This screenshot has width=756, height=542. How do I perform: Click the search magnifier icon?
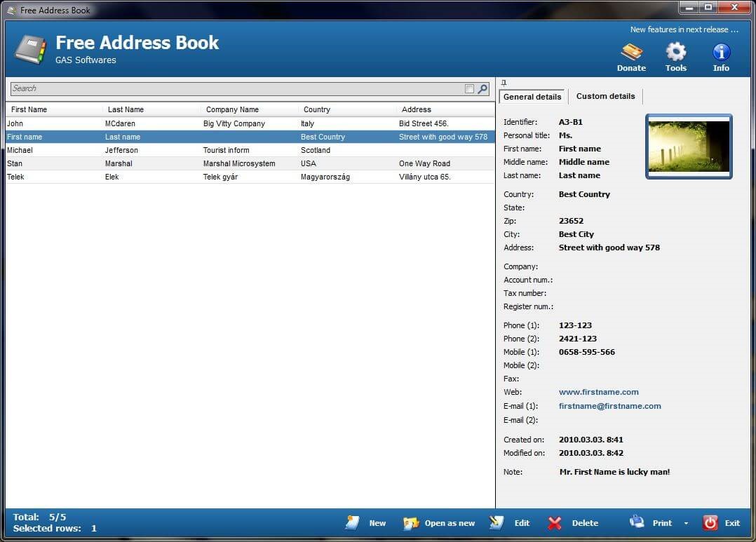(x=481, y=88)
